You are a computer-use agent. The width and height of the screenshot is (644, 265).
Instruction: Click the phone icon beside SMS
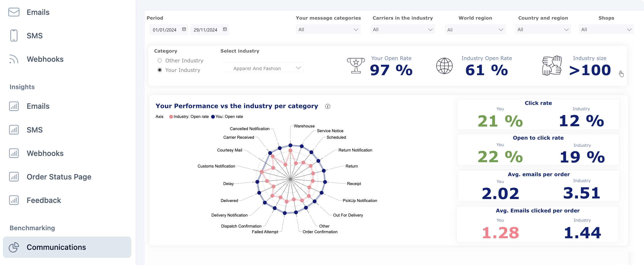click(14, 36)
